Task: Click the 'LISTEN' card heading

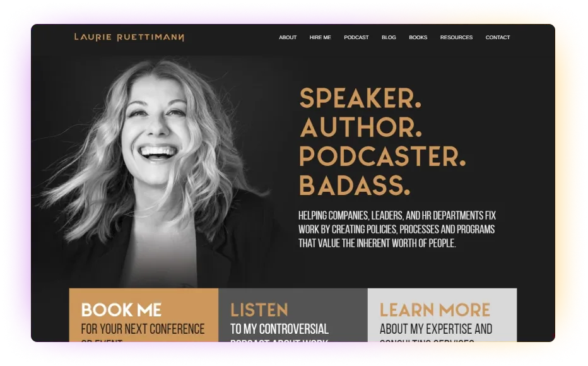Action: click(x=259, y=310)
